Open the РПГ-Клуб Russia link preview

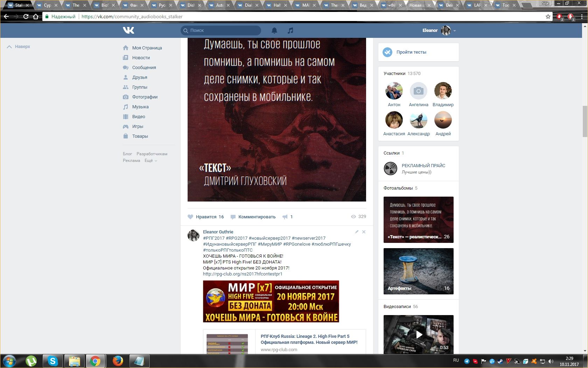(309, 339)
